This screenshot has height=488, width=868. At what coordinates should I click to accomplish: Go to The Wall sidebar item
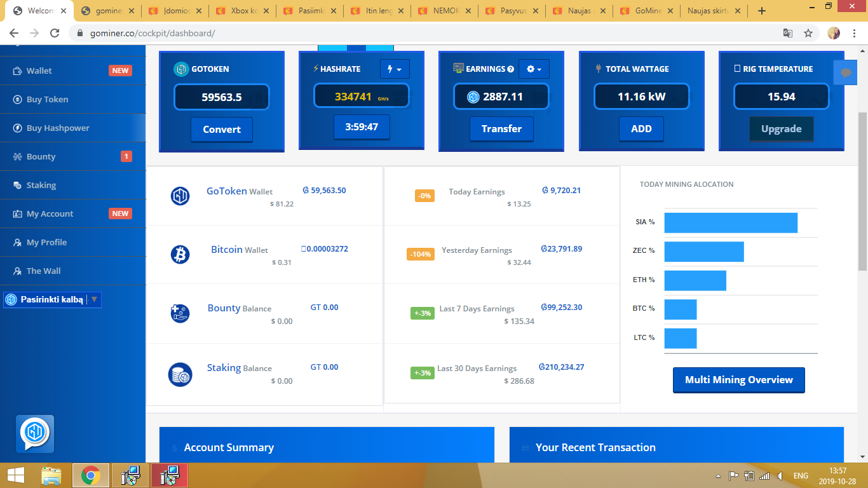[72, 271]
